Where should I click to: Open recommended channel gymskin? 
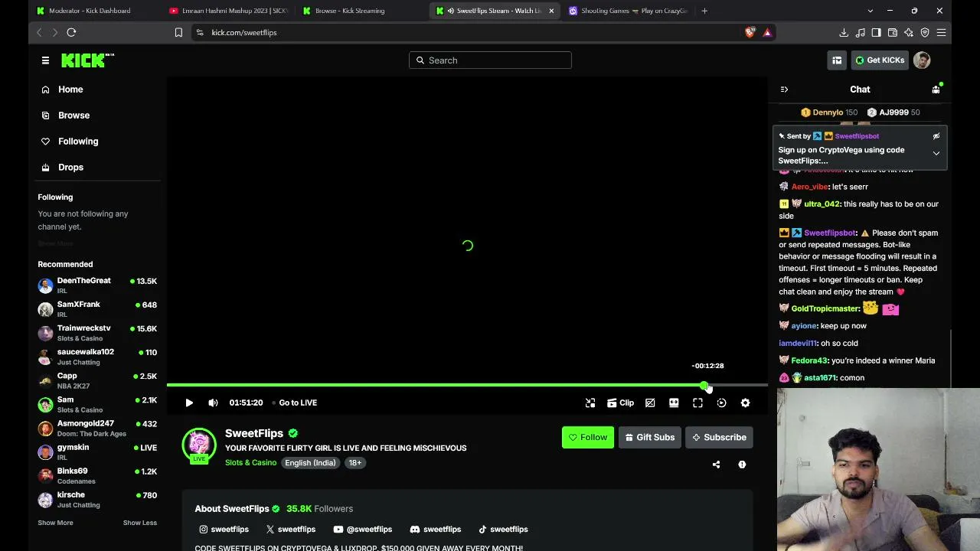point(97,452)
